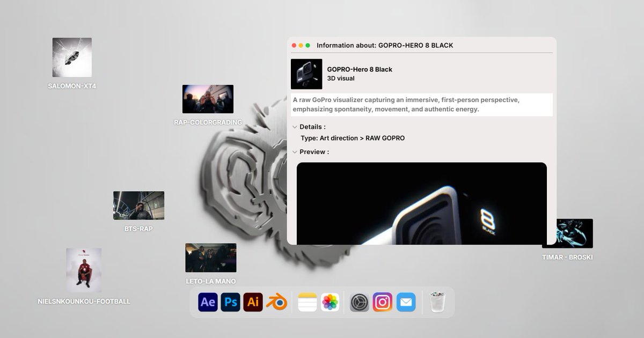Close the GOPRO-HERO 8 BLACK info window
Screen dimensions: 644x338
click(294, 46)
